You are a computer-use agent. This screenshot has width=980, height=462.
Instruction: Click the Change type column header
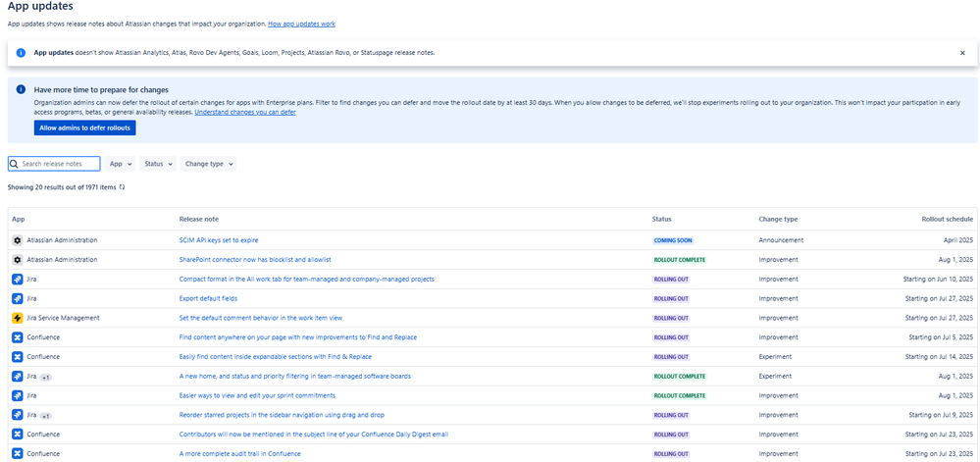pyautogui.click(x=778, y=219)
